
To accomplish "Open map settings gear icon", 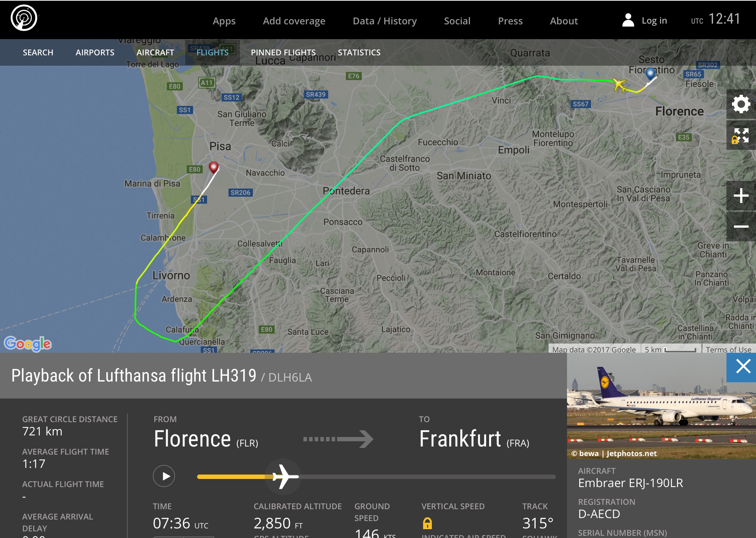I will point(741,104).
